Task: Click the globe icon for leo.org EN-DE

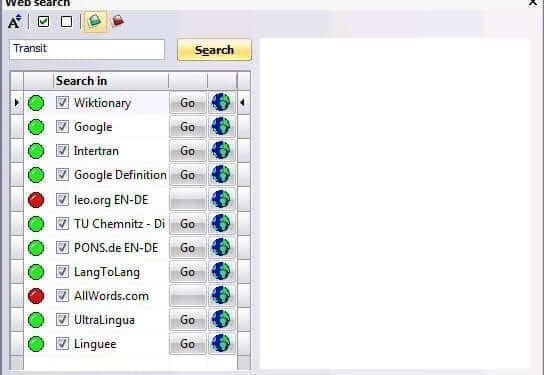Action: coord(221,199)
